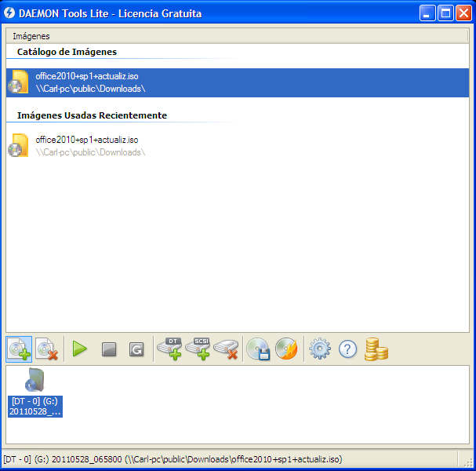The height and width of the screenshot is (471, 476).
Task: Add a DT virtual drive
Action: pos(169,349)
